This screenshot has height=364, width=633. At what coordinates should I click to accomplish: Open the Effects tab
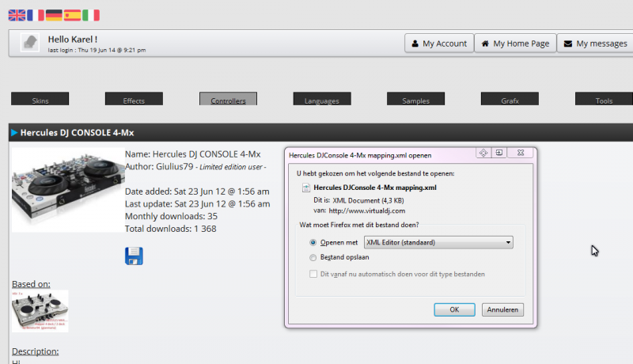point(134,99)
